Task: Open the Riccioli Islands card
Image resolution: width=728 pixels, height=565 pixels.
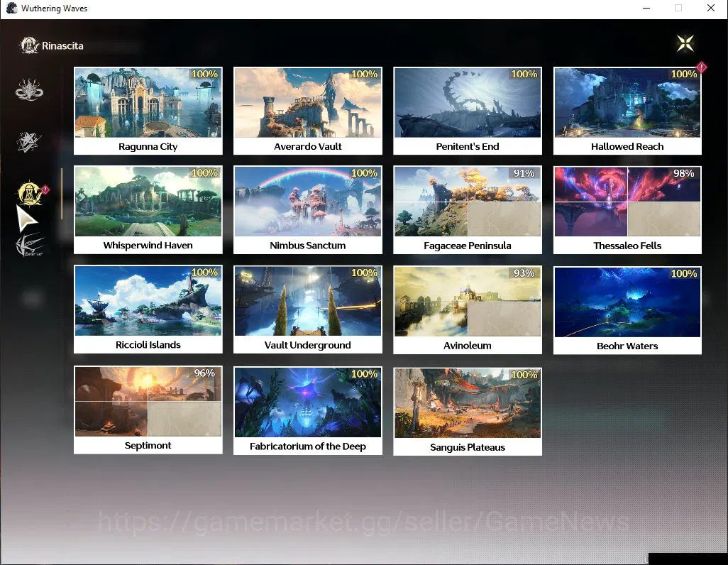Action: coord(148,309)
